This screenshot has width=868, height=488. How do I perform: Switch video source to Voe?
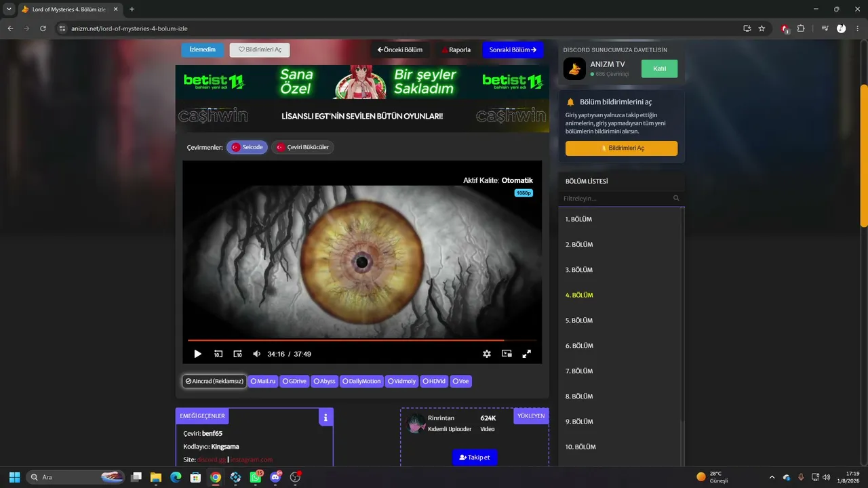pos(460,381)
